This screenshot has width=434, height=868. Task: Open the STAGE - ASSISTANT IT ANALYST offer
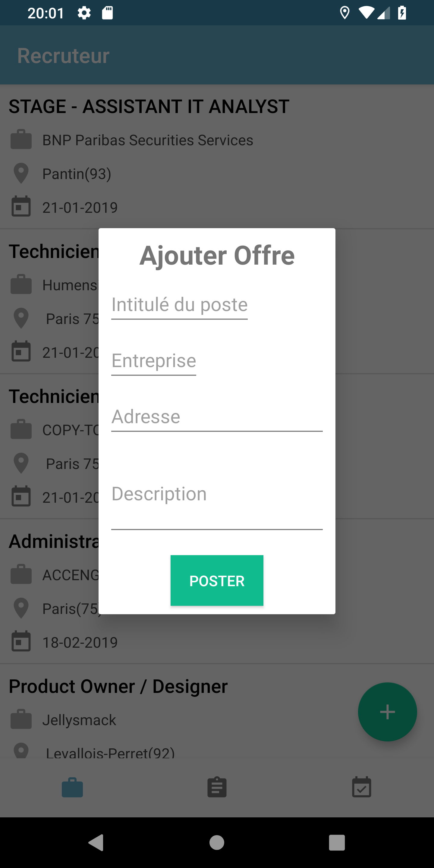[149, 106]
